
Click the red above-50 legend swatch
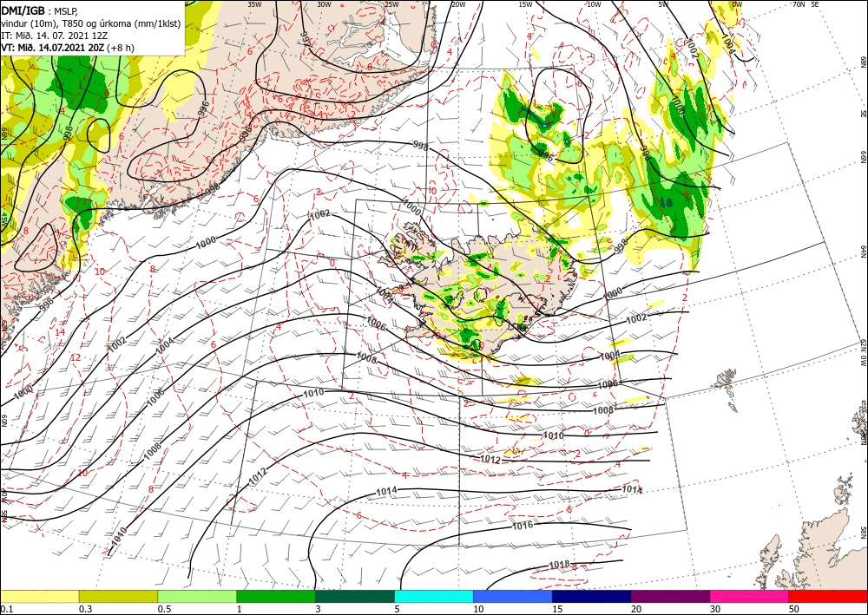(x=828, y=596)
